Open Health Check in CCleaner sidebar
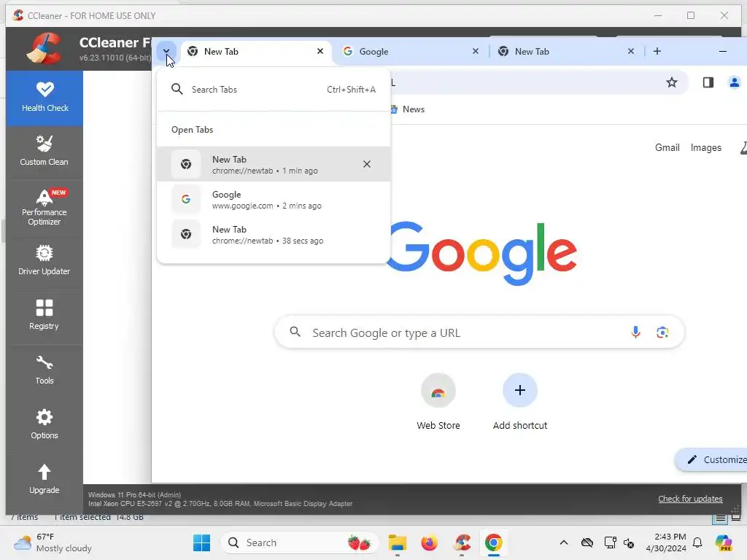Screen dimensions: 747x560 (x=44, y=98)
